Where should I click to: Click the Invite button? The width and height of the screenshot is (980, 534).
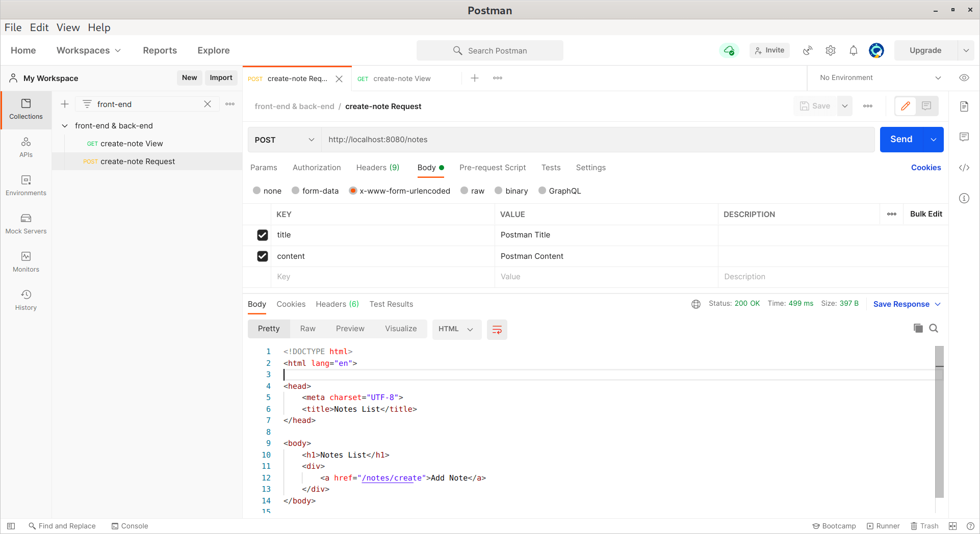coord(769,50)
